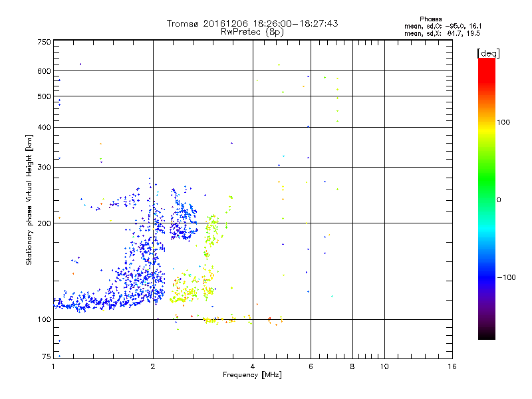Click the '100' y-axis tick label
This screenshot has height=399, width=532.
tap(44, 319)
